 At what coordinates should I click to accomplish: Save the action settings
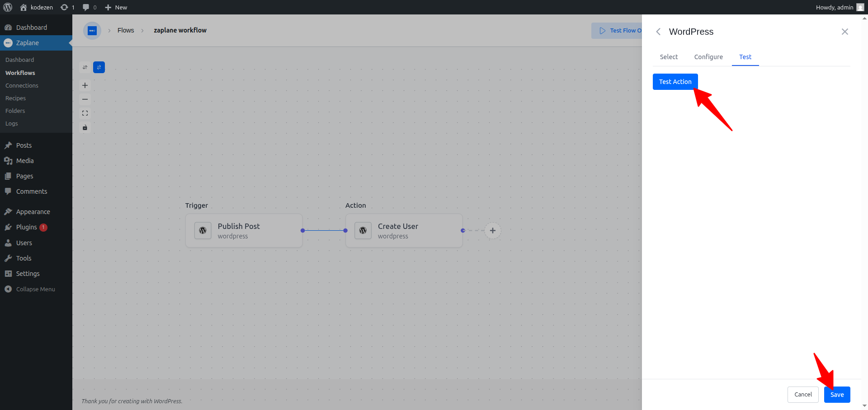point(837,395)
